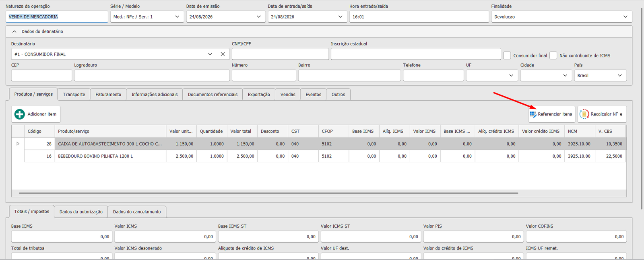Click the CNPJ/CPF input field
Screen dimensions: 644x260
pyautogui.click(x=280, y=54)
